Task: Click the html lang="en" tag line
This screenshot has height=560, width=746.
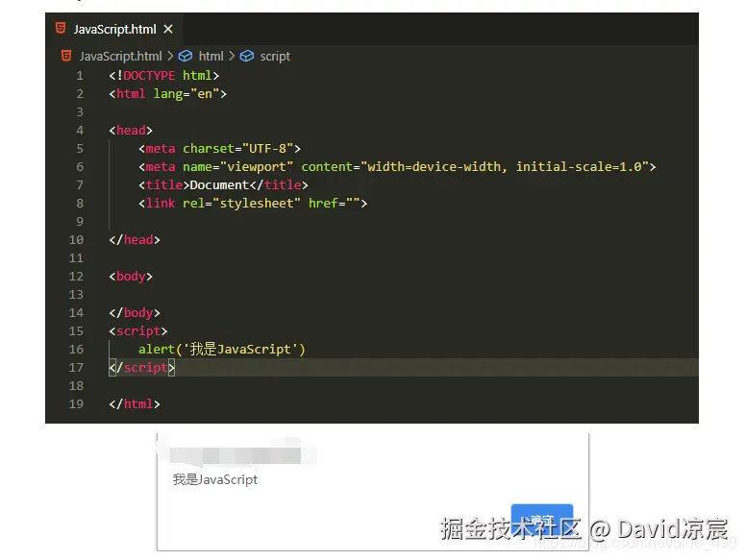Action: (167, 94)
